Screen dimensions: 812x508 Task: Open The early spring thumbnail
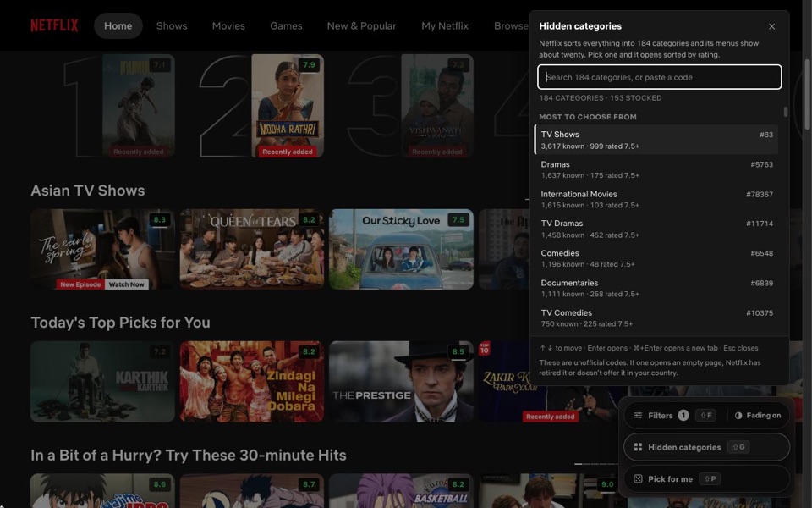[102, 249]
